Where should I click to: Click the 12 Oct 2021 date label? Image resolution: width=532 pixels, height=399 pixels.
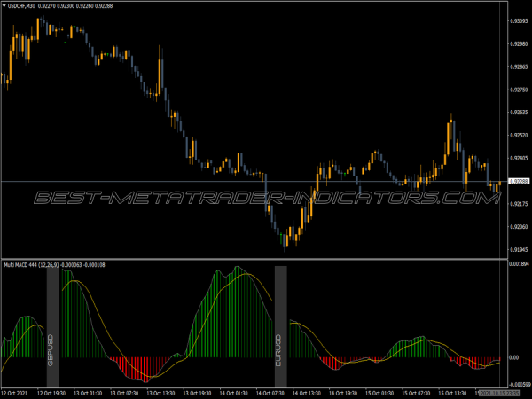(x=14, y=393)
